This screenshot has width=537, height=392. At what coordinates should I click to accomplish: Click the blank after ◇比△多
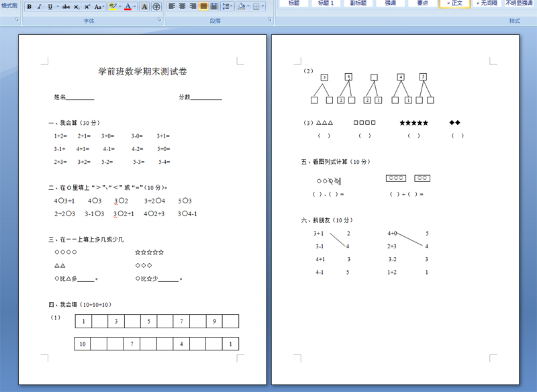click(x=86, y=279)
